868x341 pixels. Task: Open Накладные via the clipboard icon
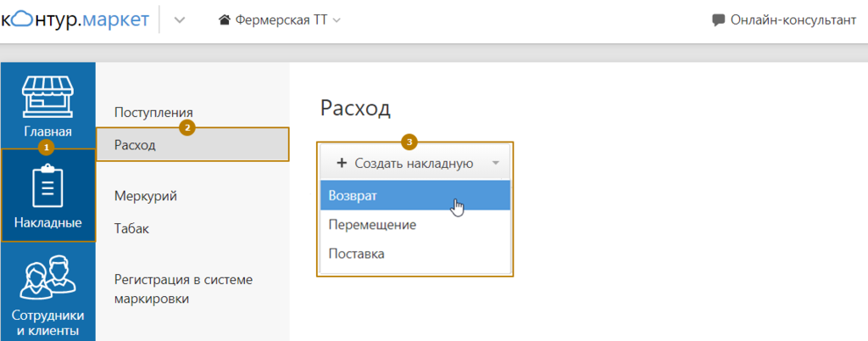47,187
